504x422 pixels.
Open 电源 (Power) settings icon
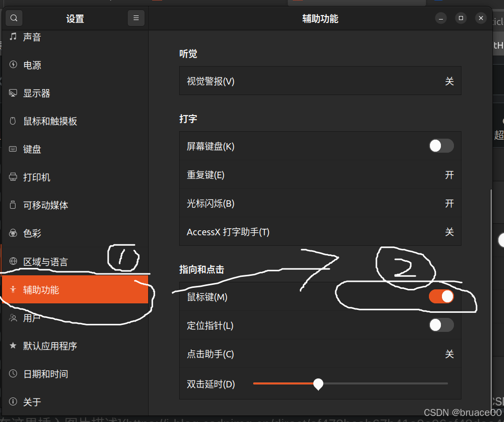click(13, 65)
